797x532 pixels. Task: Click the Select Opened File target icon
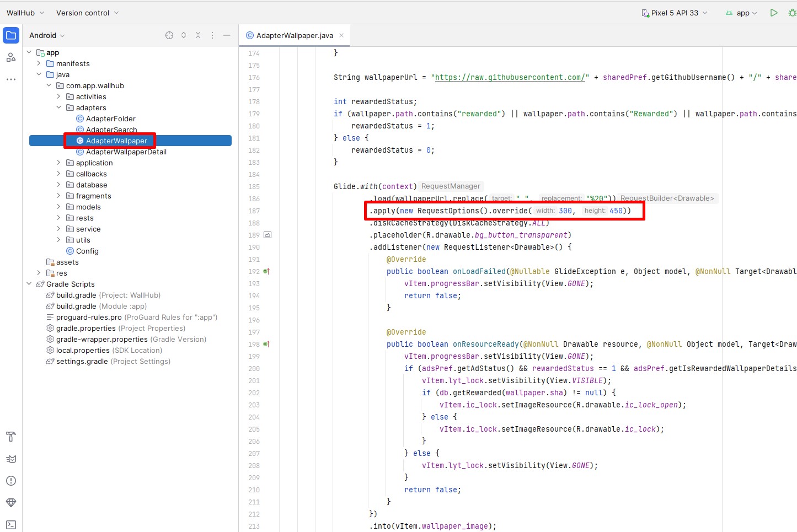tap(169, 35)
